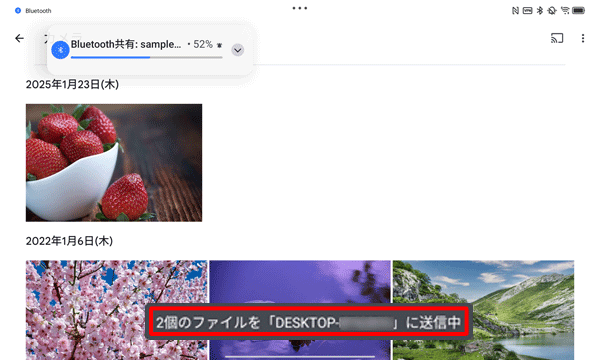Image resolution: width=600 pixels, height=360 pixels.
Task: Open the three-dot overflow menu
Action: click(583, 38)
